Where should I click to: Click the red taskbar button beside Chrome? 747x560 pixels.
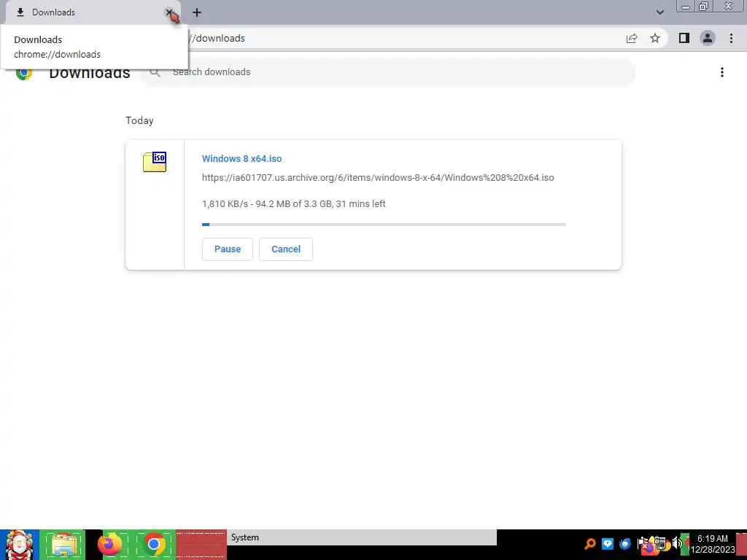tap(201, 545)
